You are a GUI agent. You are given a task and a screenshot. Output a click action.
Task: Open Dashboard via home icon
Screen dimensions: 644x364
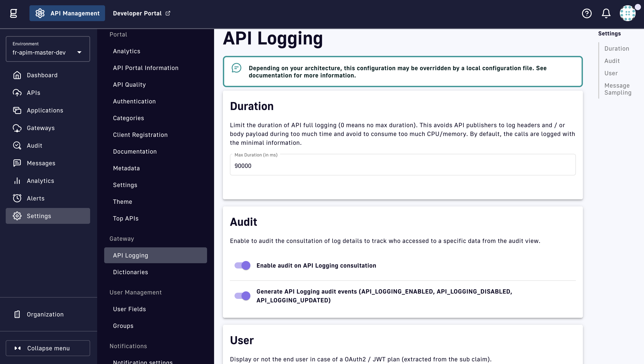pos(17,75)
